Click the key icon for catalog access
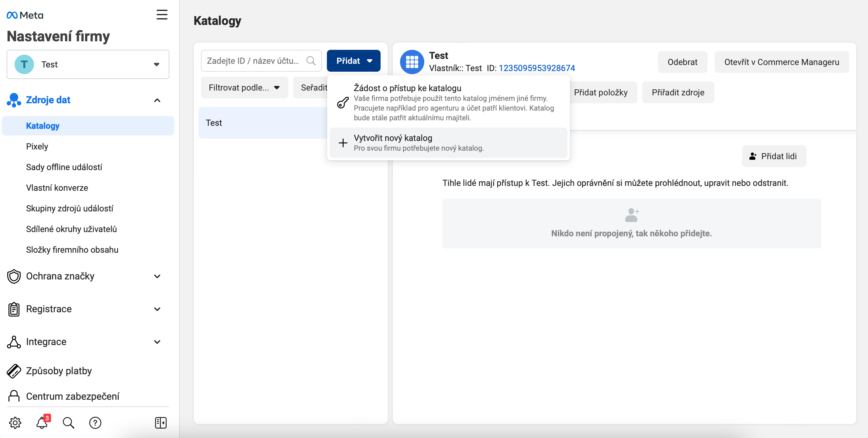This screenshot has width=868, height=438. click(x=343, y=102)
